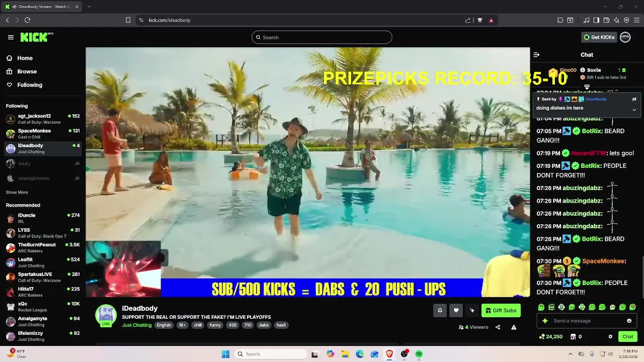This screenshot has height=362, width=644.
Task: Open TheBurntPeanut recommended channel
Action: coord(43,247)
